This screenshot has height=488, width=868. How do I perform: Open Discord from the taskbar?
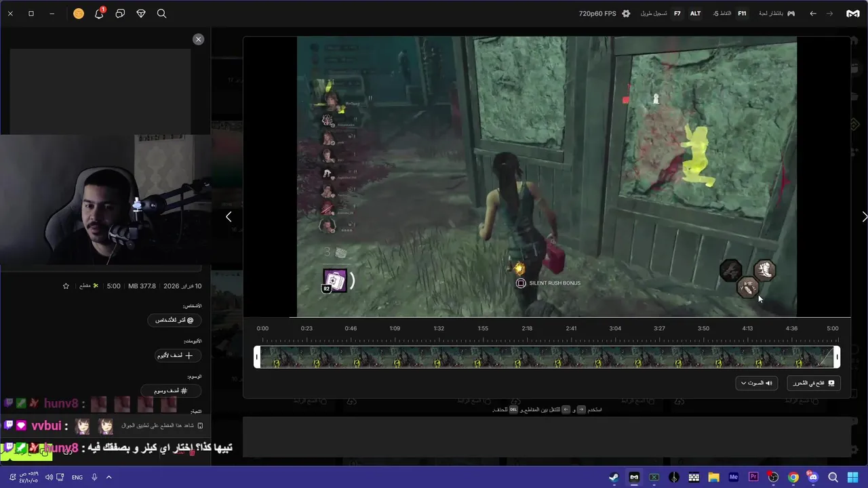(x=813, y=477)
